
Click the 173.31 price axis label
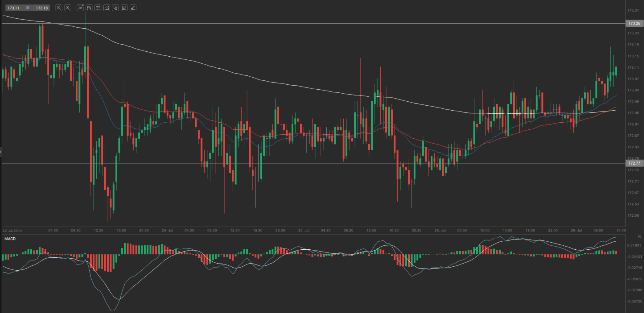(x=633, y=10)
